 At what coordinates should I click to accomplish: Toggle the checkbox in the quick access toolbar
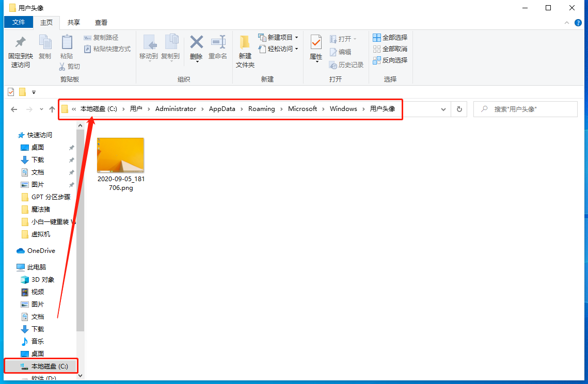pos(11,92)
